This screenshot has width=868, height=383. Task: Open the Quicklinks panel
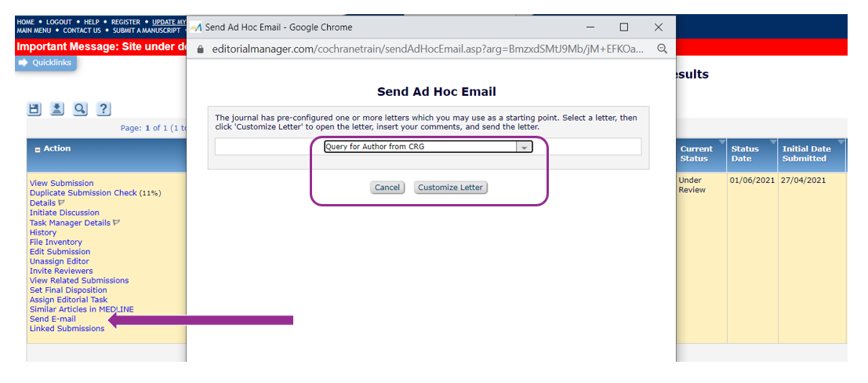coord(45,63)
